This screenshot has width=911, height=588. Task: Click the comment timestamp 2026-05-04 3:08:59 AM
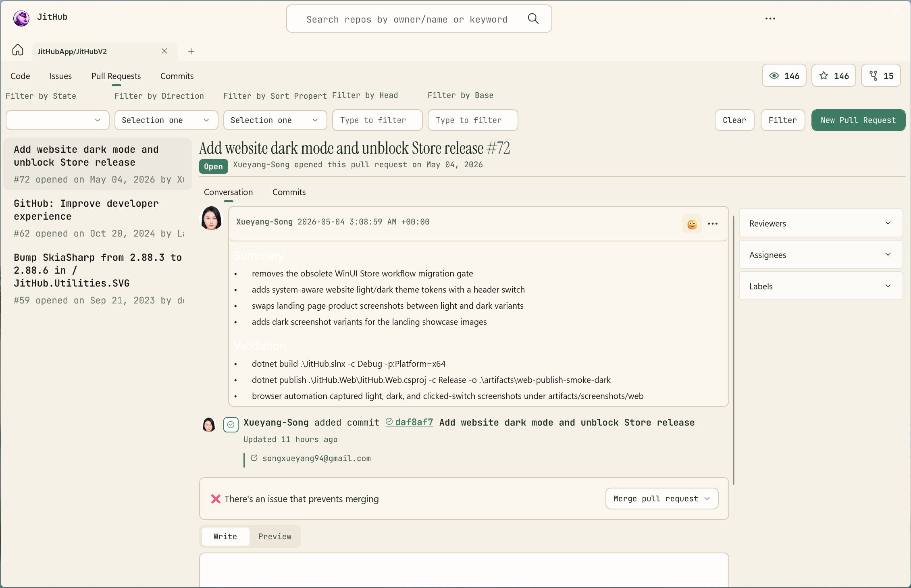(x=363, y=222)
